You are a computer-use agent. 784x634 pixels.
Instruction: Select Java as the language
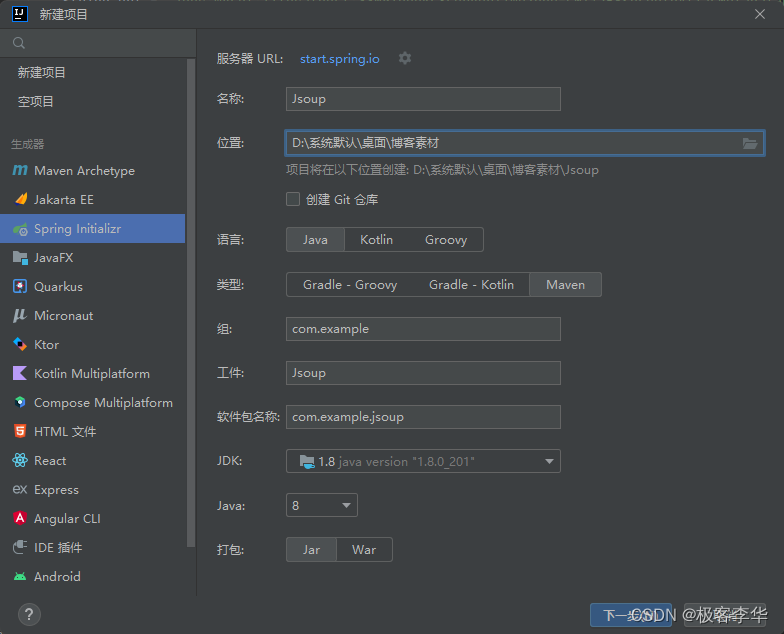coord(316,240)
